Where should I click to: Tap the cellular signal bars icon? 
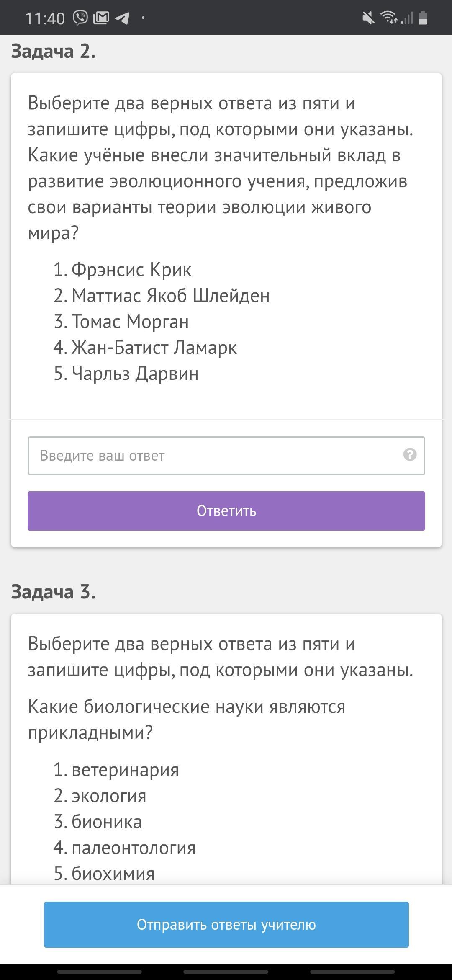(x=407, y=18)
